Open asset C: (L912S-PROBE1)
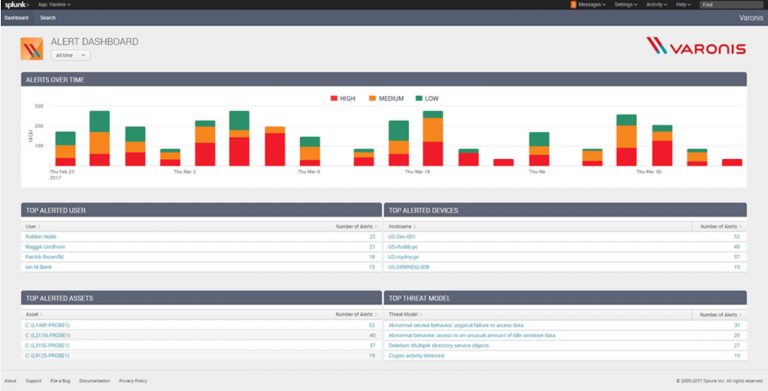 (47, 356)
